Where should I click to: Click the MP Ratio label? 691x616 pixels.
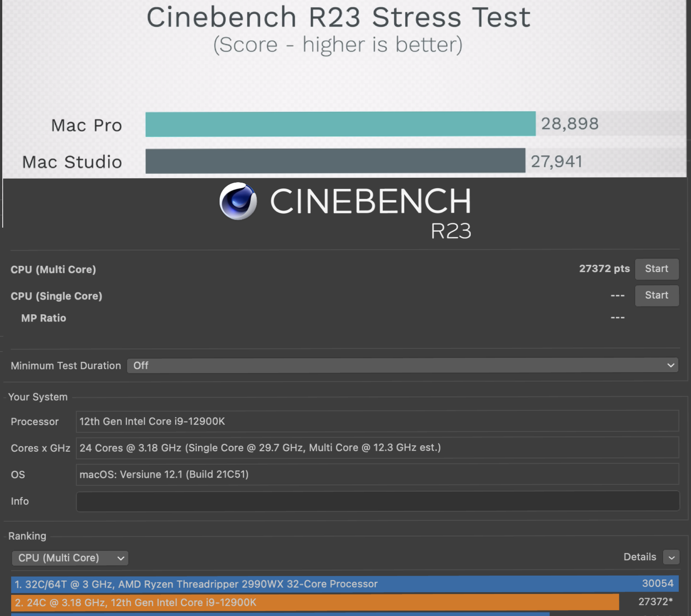pos(43,318)
